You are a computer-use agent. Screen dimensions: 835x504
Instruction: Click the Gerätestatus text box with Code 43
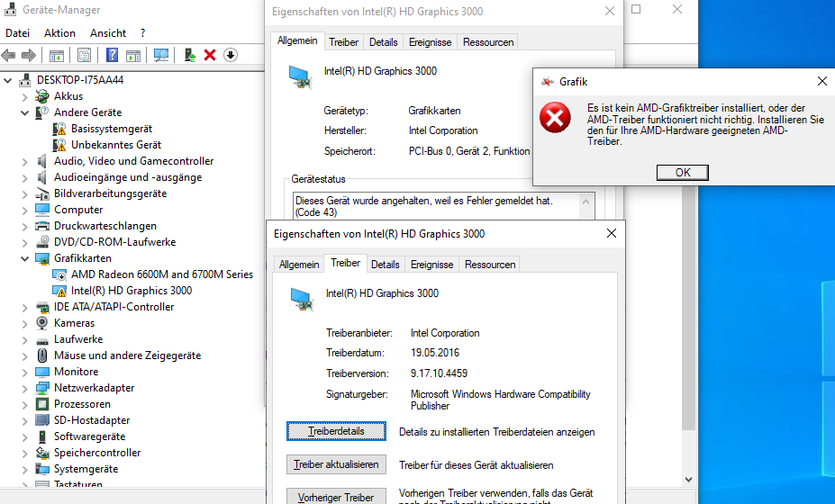point(443,206)
